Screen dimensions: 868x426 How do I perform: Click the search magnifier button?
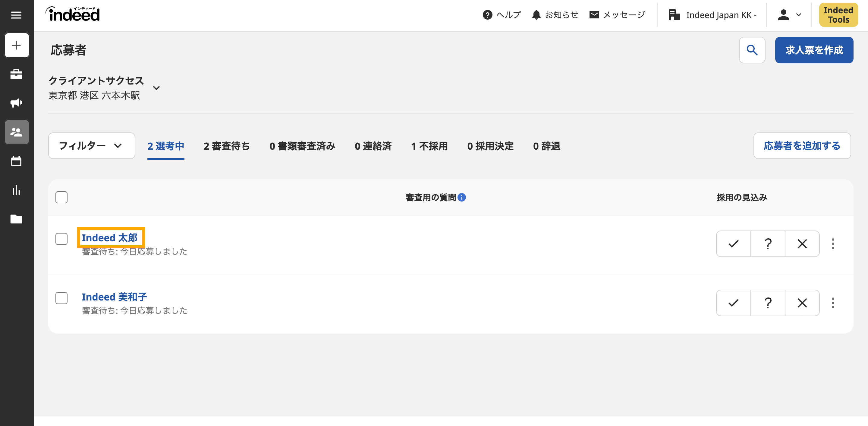(x=752, y=50)
